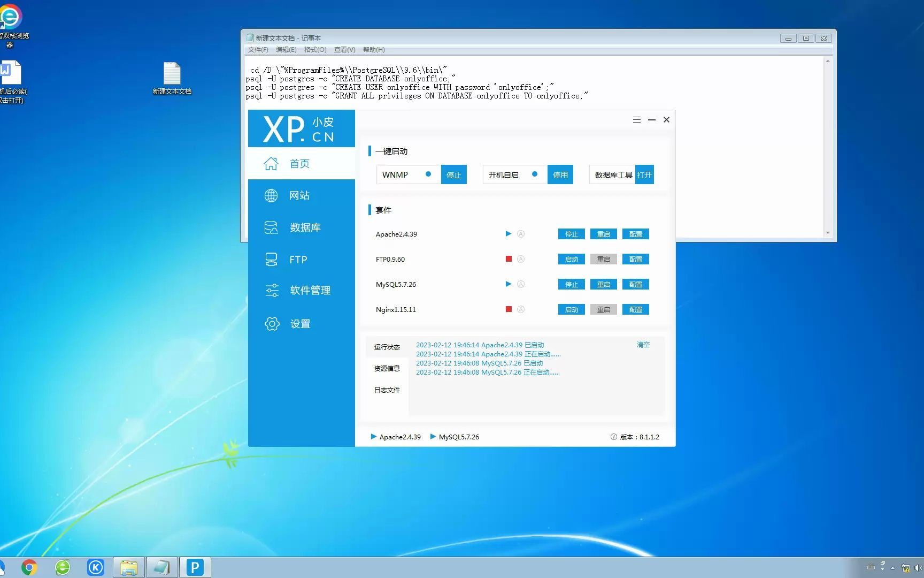
Task: Open the 首页 home page tab
Action: coord(301,163)
